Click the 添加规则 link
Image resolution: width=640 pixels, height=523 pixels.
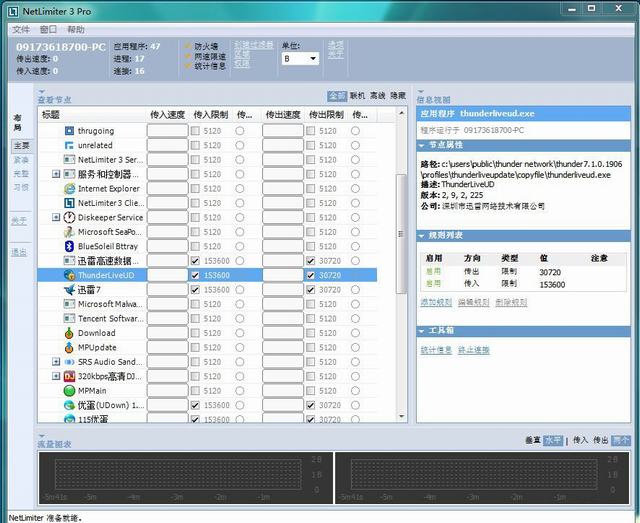click(436, 303)
